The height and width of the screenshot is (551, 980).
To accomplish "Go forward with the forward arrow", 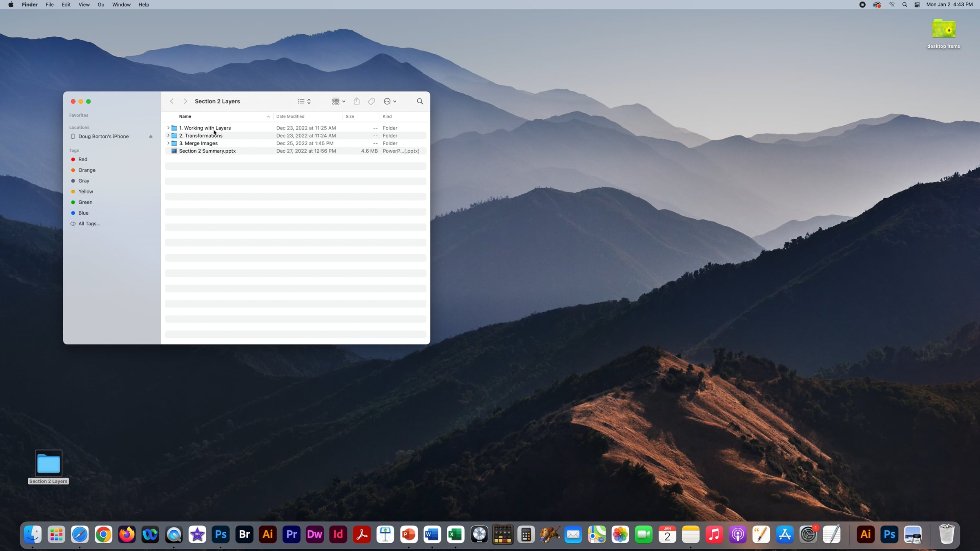I will (x=185, y=101).
